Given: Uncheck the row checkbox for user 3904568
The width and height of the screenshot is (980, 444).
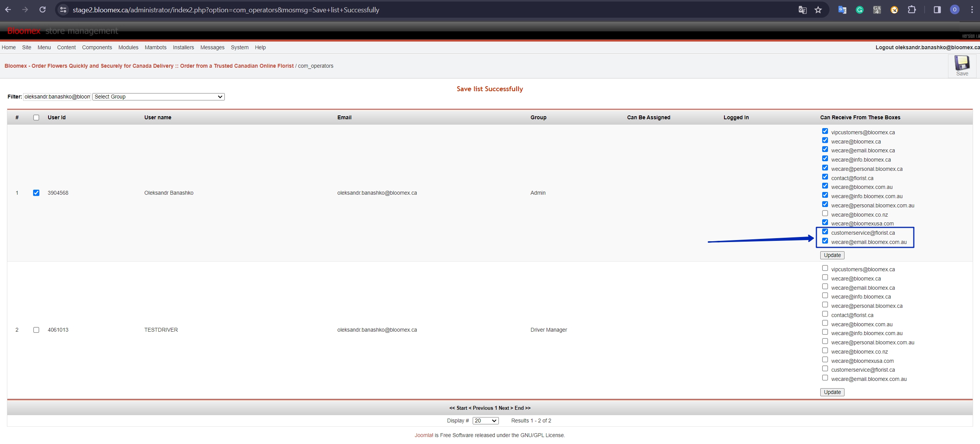Looking at the screenshot, I should [36, 193].
